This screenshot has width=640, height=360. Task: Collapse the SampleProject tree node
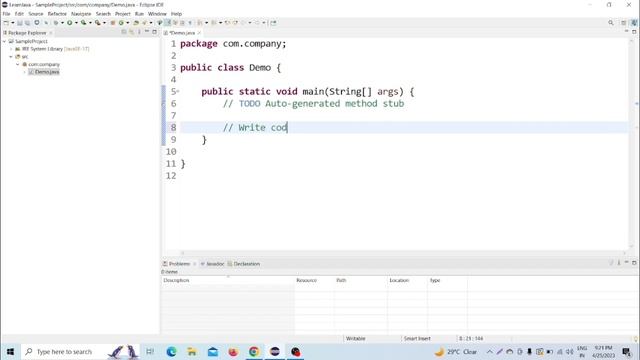click(4, 41)
